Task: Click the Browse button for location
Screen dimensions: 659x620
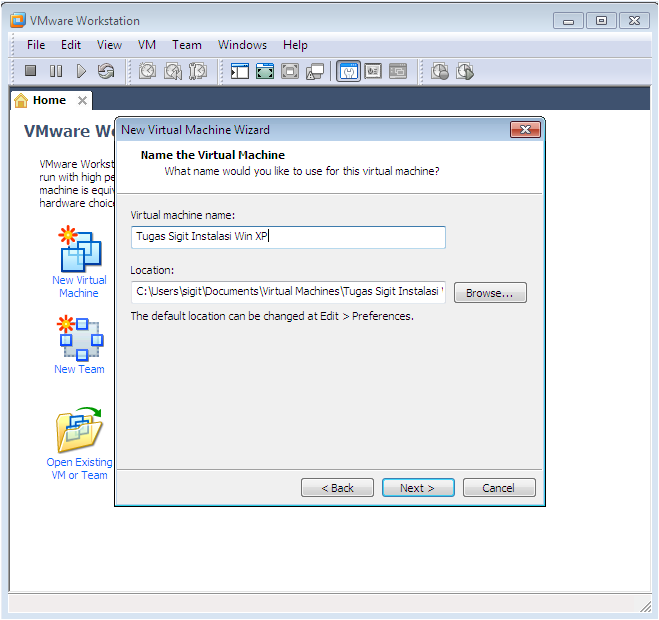Action: (490, 293)
